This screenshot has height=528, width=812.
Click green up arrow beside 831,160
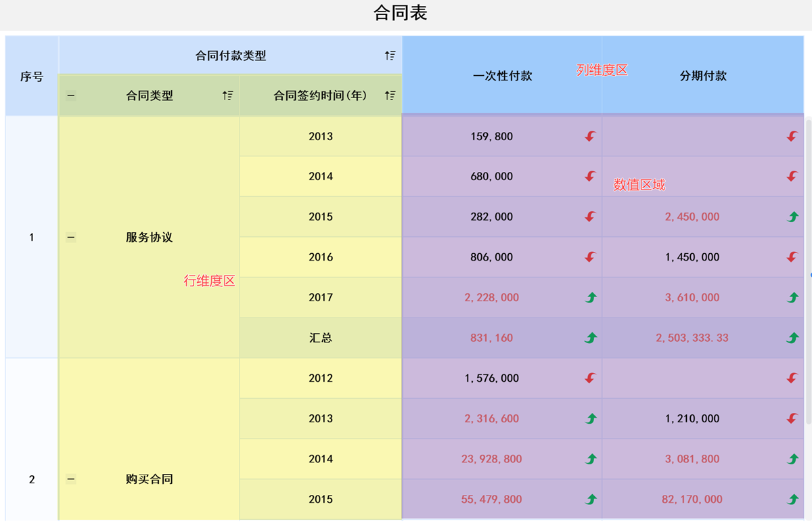590,338
